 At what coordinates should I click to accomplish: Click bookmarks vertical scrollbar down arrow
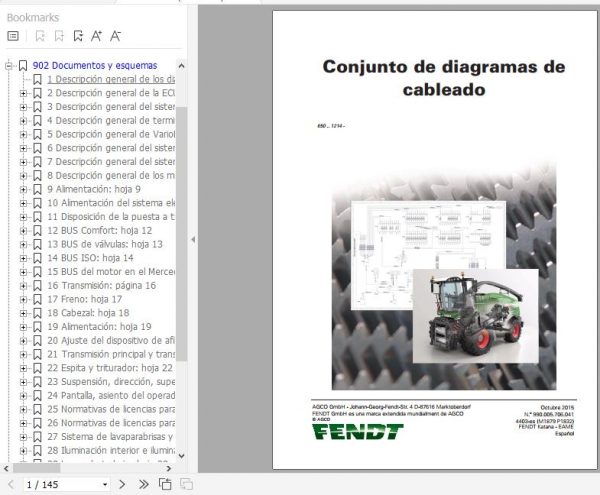click(181, 456)
